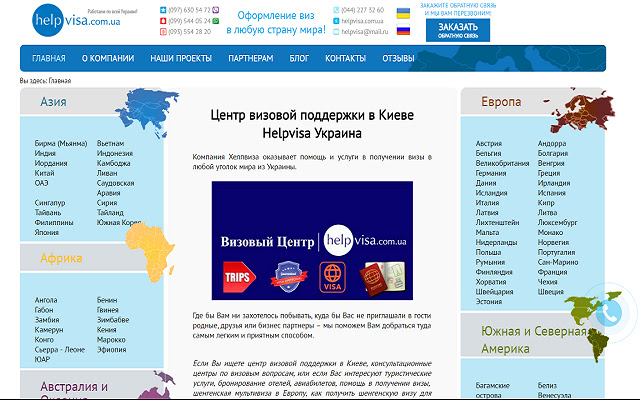Click the Главная breadcrumb link

(60, 81)
